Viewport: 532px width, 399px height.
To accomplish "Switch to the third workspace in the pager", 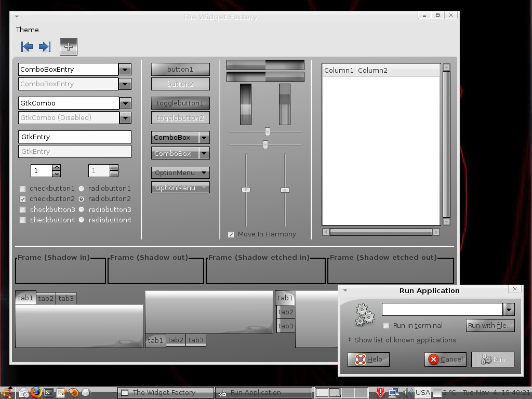I will click(x=348, y=393).
